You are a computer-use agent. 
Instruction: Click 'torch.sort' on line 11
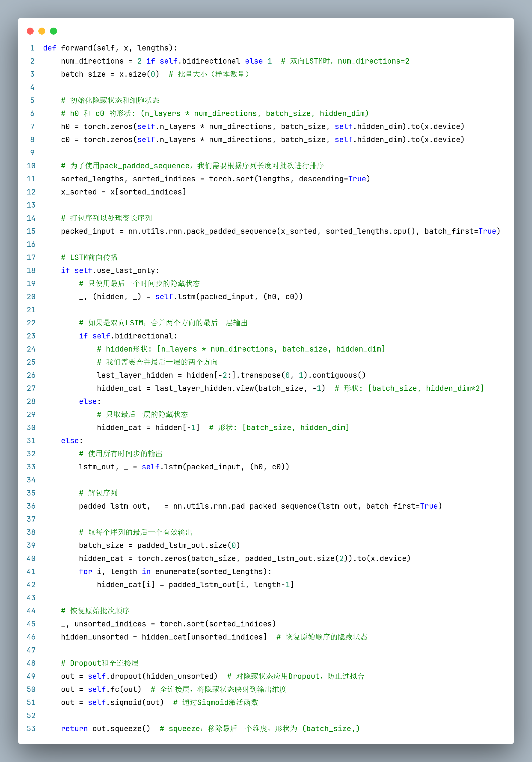231,179
